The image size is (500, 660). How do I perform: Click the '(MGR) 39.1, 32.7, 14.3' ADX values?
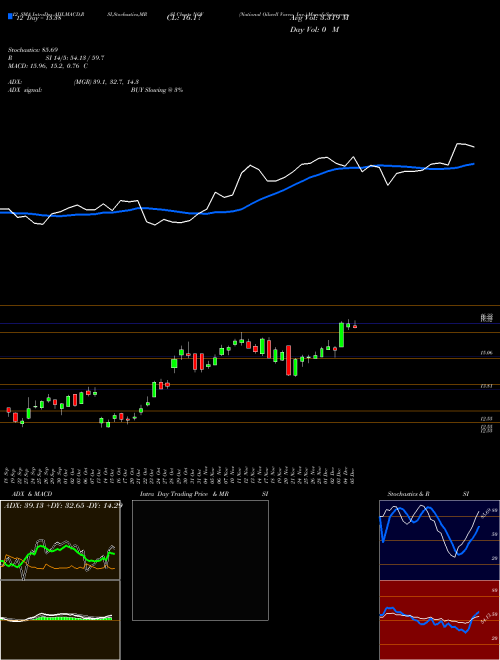coord(106,82)
